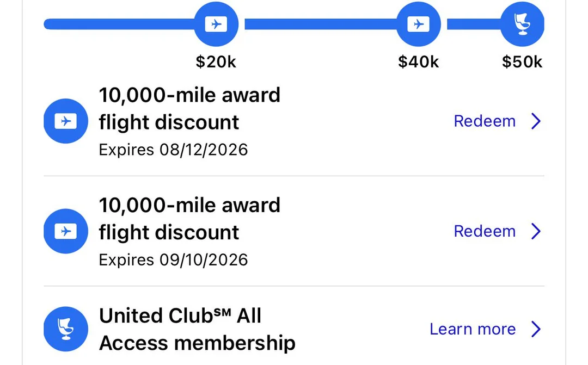Select the "Expires 09/10/2026" text

coord(173,259)
